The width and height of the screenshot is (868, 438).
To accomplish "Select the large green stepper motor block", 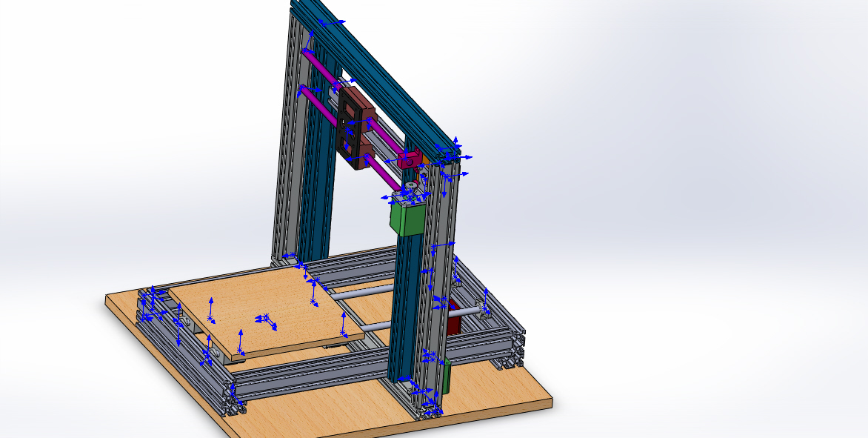I will coord(407,219).
